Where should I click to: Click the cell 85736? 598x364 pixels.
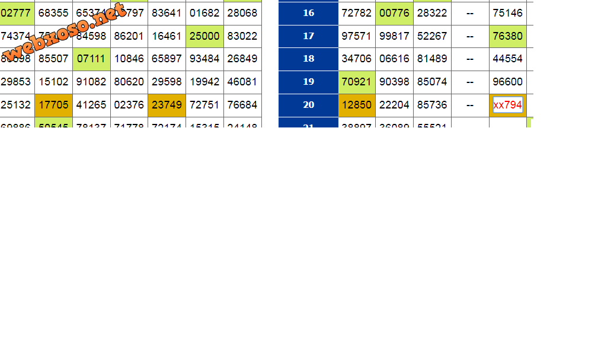point(432,106)
